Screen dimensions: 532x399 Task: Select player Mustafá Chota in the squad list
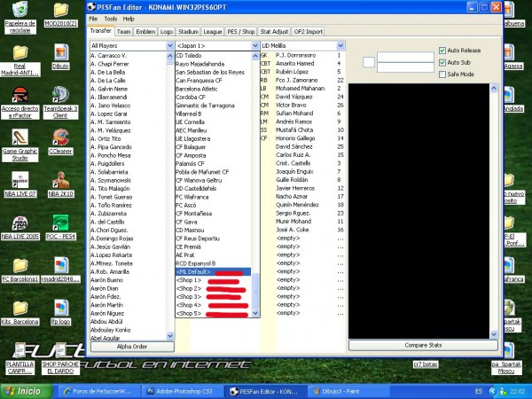tap(302, 130)
